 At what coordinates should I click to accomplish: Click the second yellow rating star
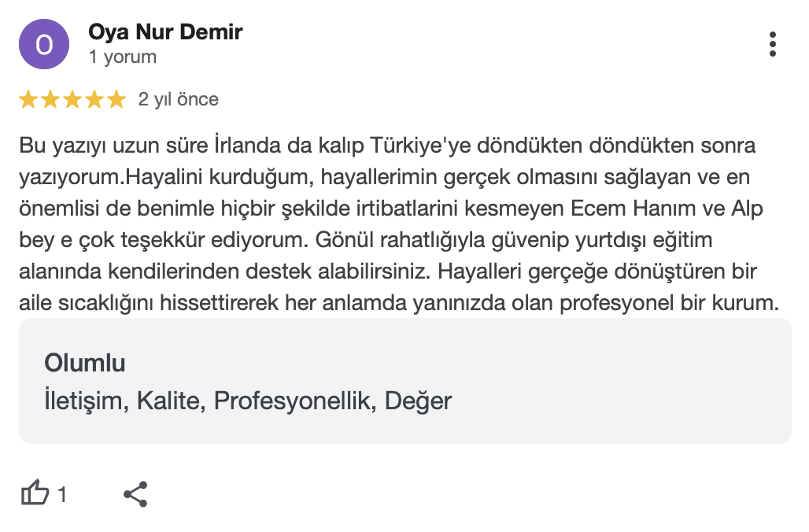pyautogui.click(x=50, y=99)
